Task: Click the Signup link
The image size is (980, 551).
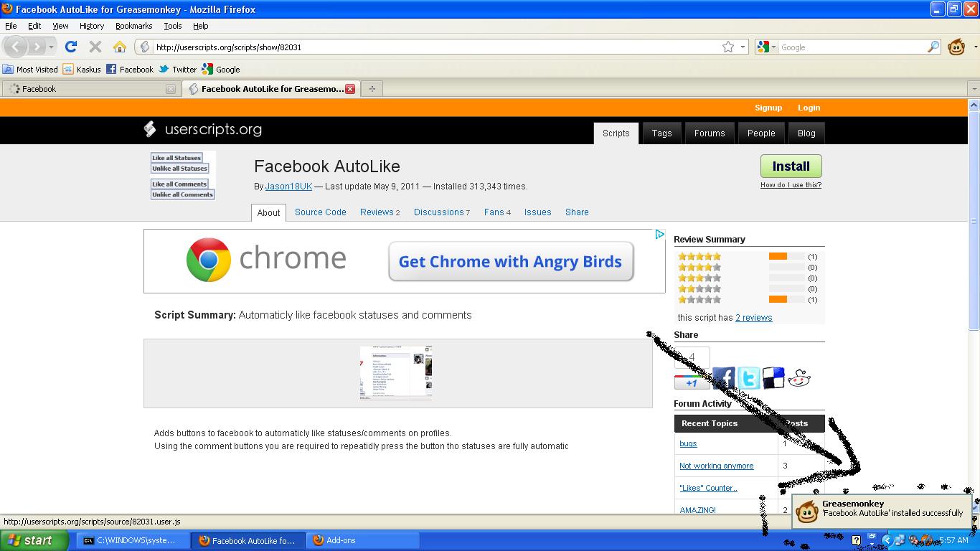Action: tap(768, 108)
